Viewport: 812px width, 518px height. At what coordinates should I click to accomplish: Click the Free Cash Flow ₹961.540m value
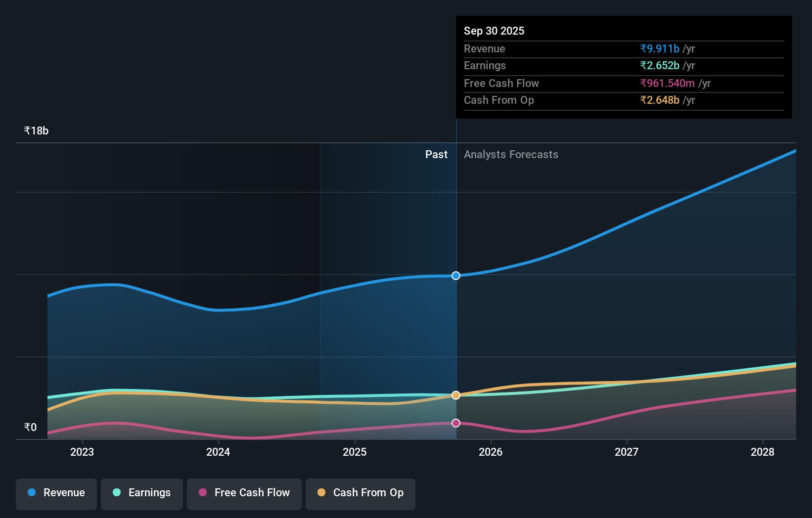(x=667, y=83)
